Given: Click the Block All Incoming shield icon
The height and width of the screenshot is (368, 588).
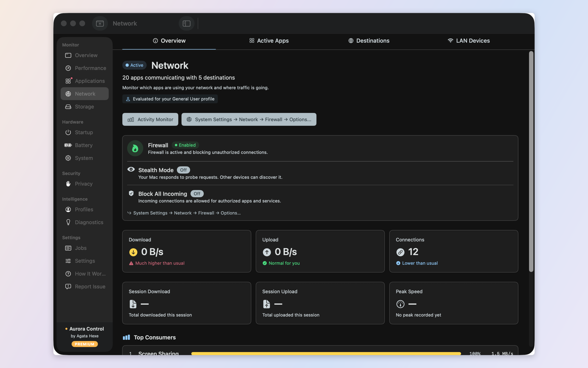Looking at the screenshot, I should (131, 193).
